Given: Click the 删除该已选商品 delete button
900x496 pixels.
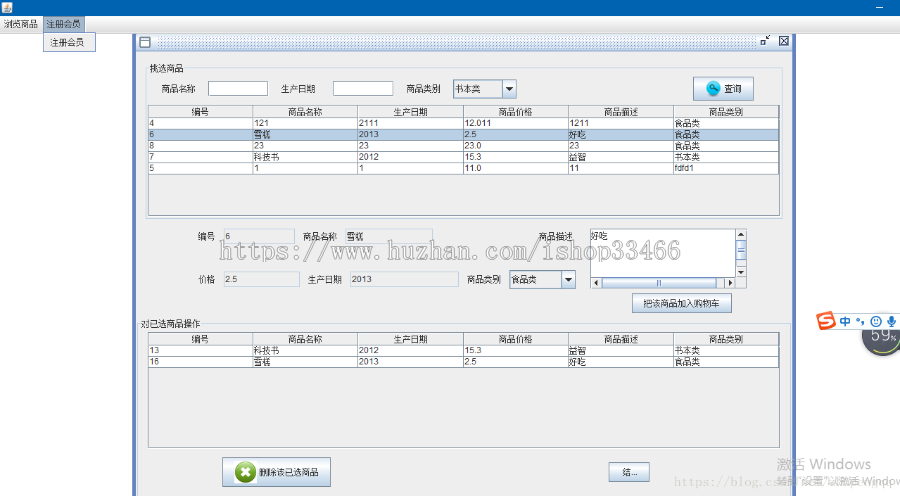Looking at the screenshot, I should click(x=276, y=472).
